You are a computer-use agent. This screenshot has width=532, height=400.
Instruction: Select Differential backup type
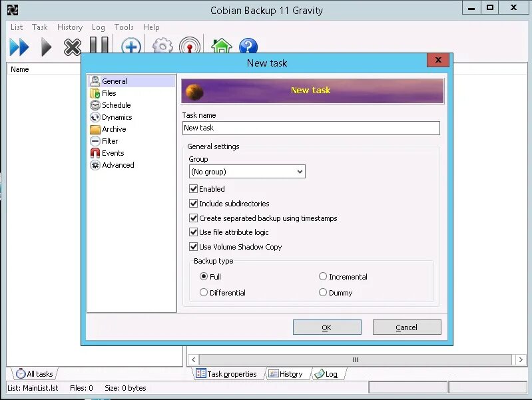click(x=204, y=292)
